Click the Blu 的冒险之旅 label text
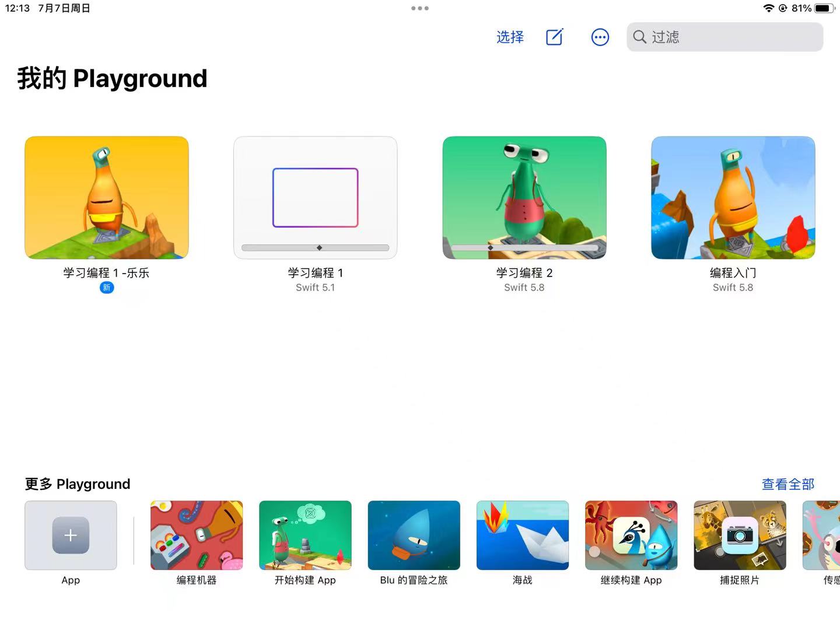The image size is (840, 630). coord(414,580)
